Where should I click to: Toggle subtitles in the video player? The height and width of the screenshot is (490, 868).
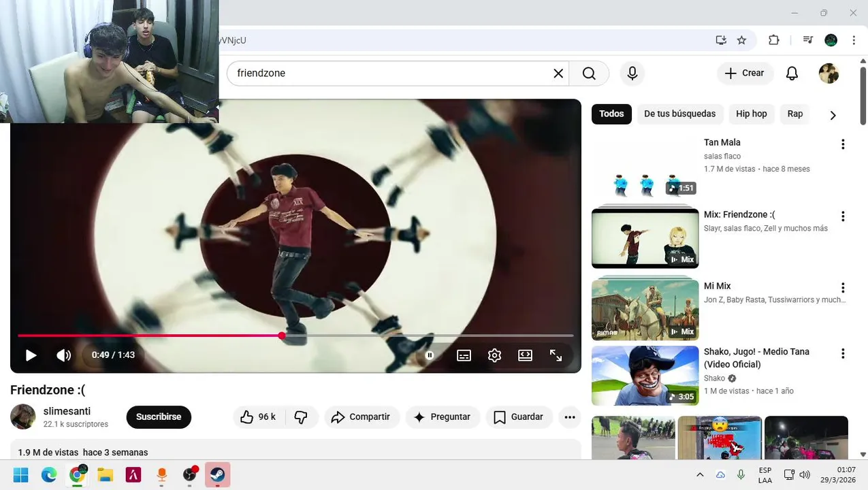(x=464, y=355)
